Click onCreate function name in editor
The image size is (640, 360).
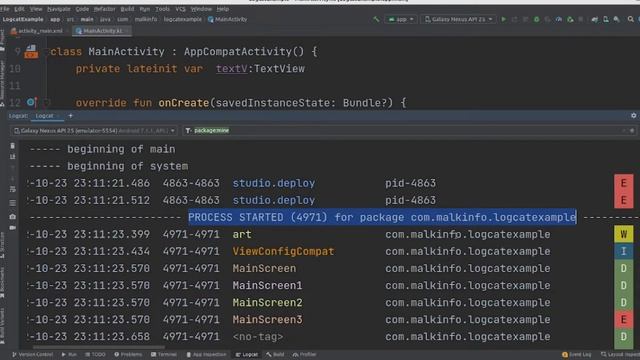(184, 102)
